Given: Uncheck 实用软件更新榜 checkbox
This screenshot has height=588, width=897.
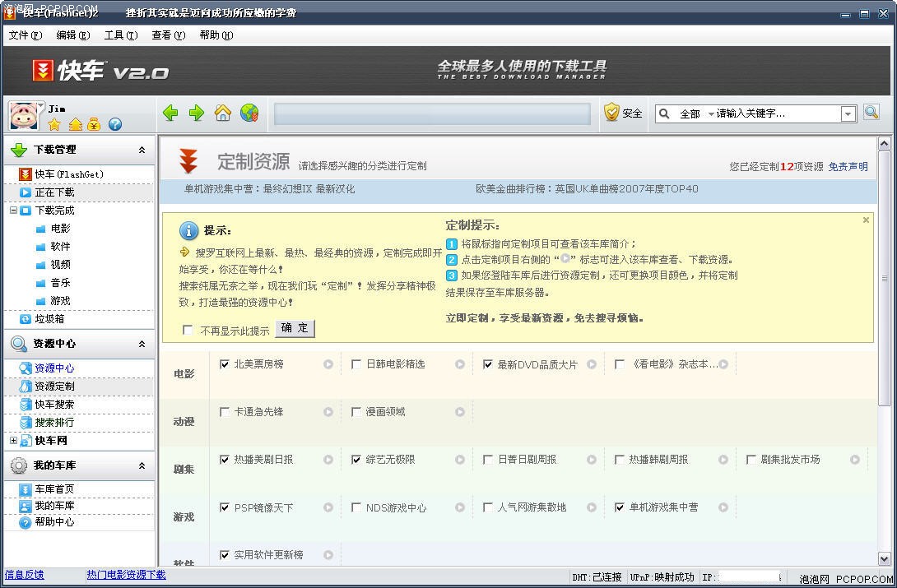Looking at the screenshot, I should [x=224, y=555].
